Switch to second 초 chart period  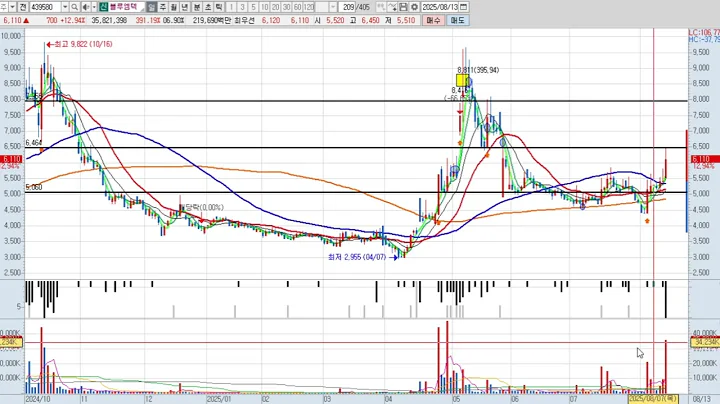click(208, 7)
